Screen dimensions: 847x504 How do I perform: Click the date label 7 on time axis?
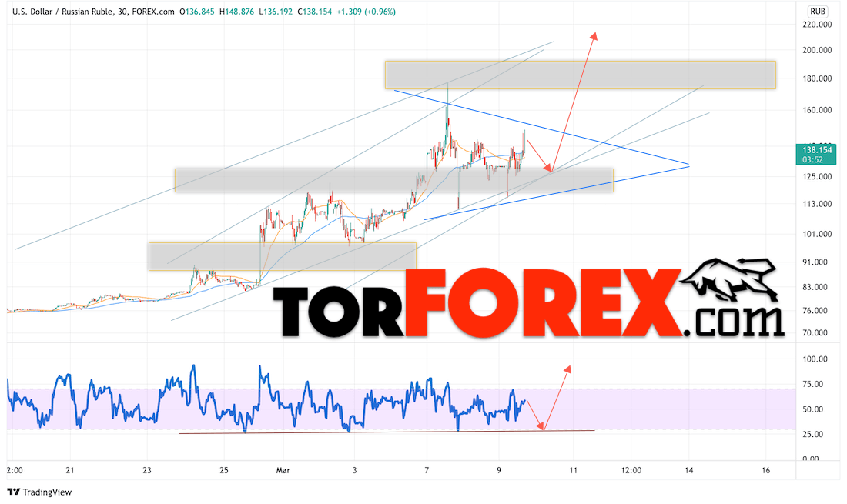[x=427, y=471]
